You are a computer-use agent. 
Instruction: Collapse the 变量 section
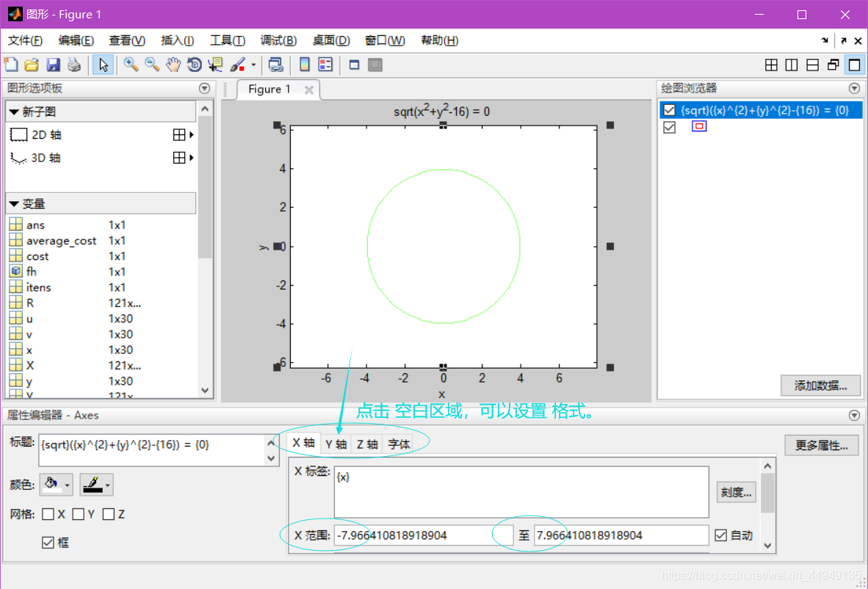15,203
